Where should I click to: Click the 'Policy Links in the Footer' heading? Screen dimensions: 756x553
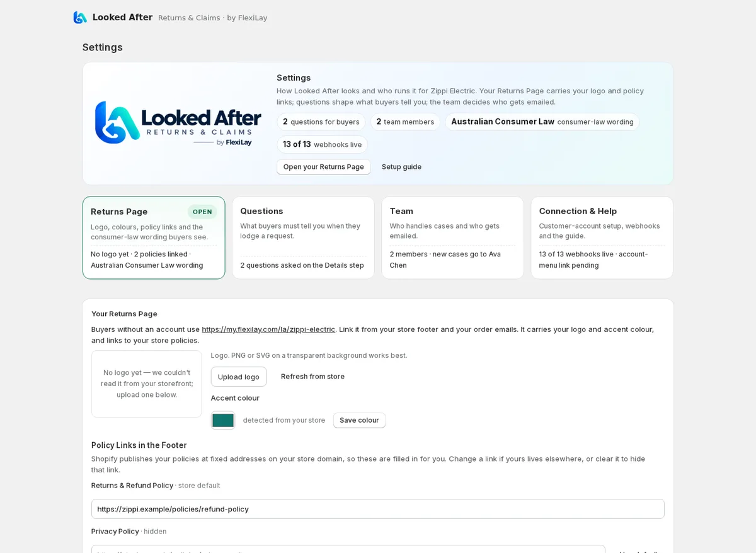coord(139,445)
